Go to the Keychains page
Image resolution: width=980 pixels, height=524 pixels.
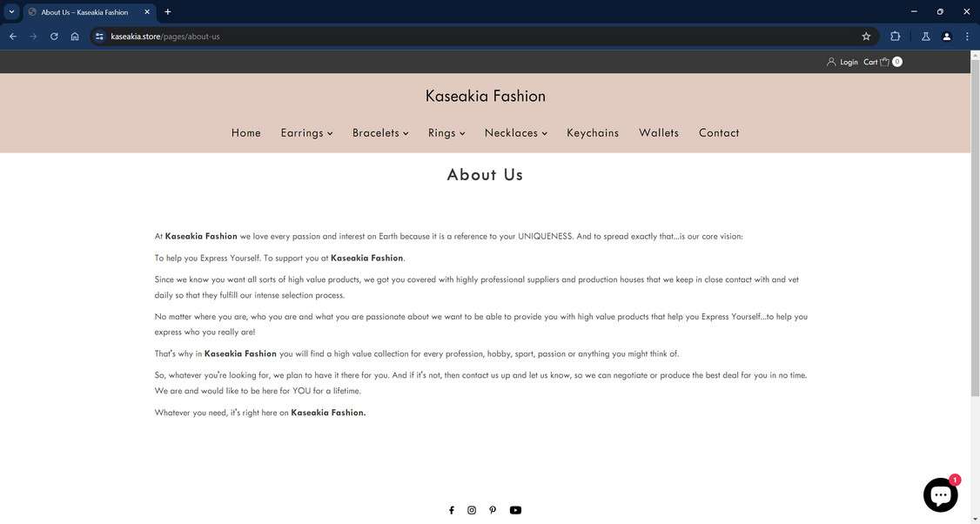tap(593, 132)
